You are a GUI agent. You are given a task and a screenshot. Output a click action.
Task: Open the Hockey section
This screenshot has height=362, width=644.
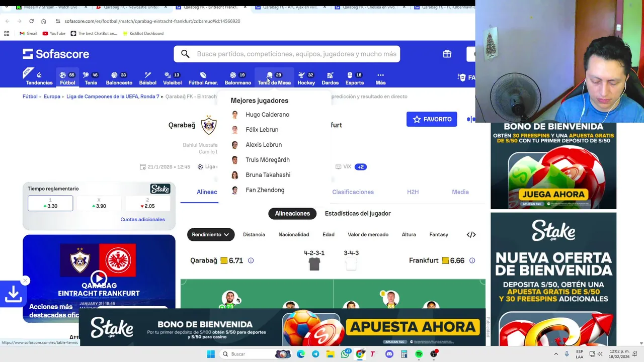tap(306, 78)
